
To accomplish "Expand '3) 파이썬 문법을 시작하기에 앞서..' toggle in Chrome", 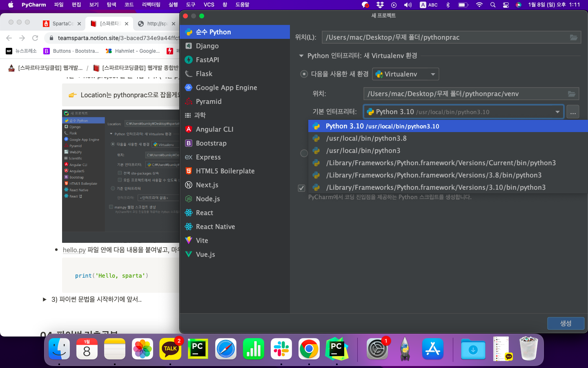I will [45, 299].
